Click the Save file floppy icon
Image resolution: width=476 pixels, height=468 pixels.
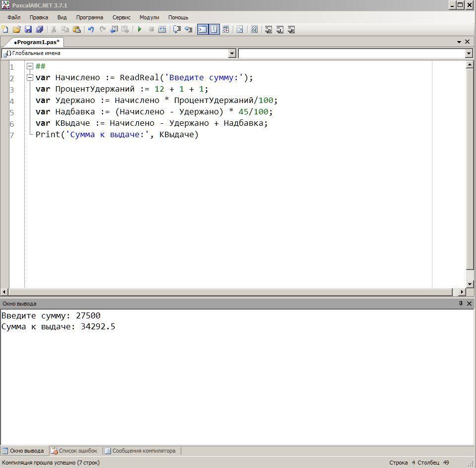[28, 30]
